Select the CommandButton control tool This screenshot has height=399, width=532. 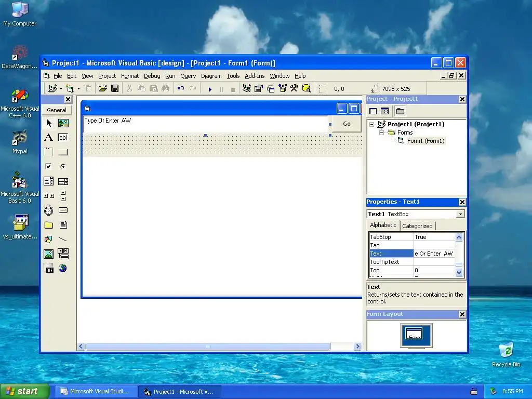[63, 152]
